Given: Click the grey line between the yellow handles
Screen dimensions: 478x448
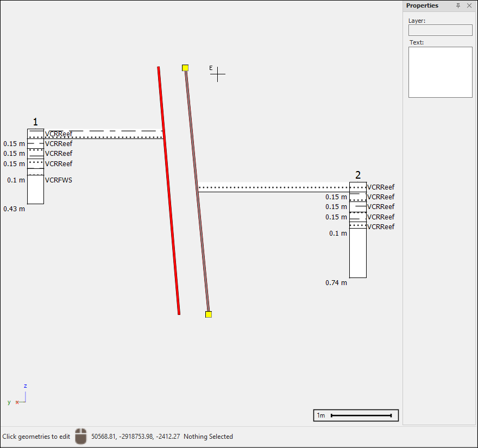Looking at the screenshot, I should point(197,190).
